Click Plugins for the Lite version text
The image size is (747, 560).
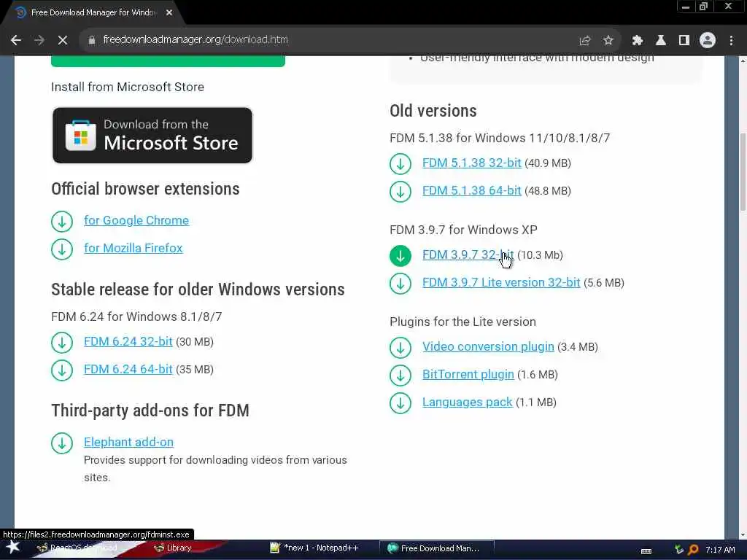[x=462, y=322]
